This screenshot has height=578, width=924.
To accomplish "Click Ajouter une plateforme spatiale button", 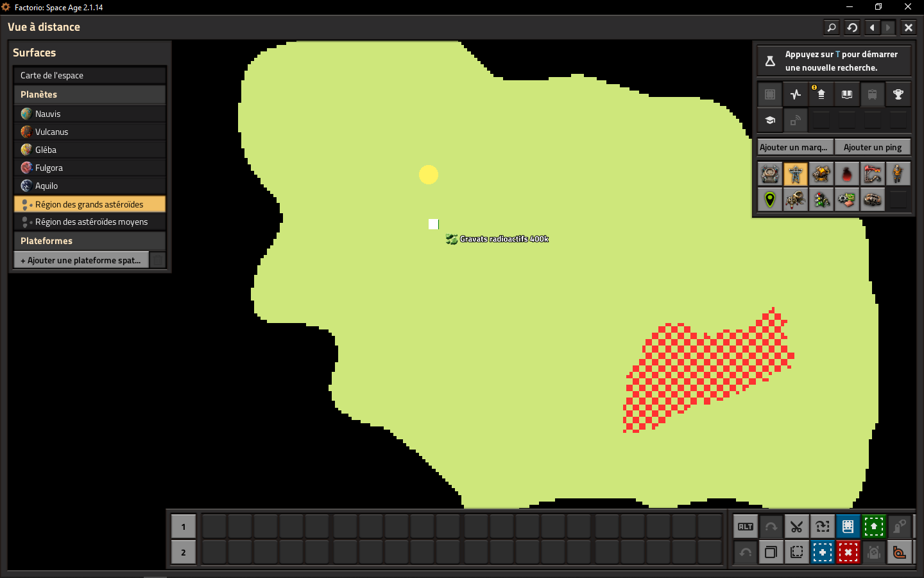I will pyautogui.click(x=81, y=260).
